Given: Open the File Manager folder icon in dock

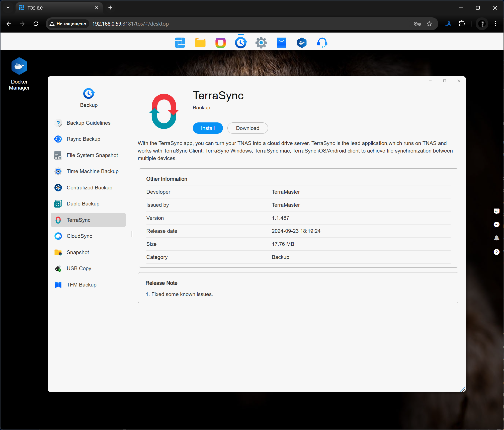Looking at the screenshot, I should pos(200,43).
